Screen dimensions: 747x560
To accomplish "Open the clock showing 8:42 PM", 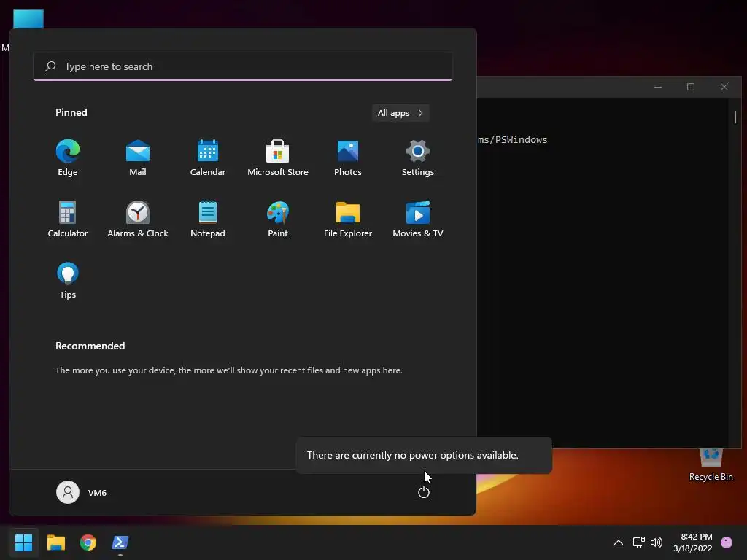I will tap(693, 542).
